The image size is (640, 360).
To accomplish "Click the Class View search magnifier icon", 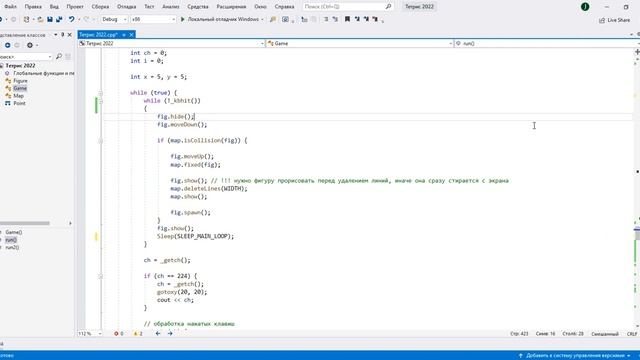I will tap(59, 56).
